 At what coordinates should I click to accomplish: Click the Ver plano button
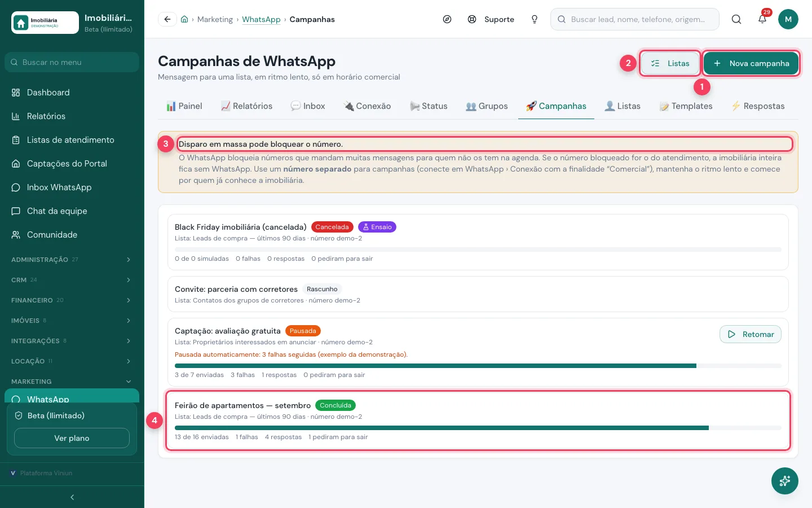pyautogui.click(x=72, y=438)
